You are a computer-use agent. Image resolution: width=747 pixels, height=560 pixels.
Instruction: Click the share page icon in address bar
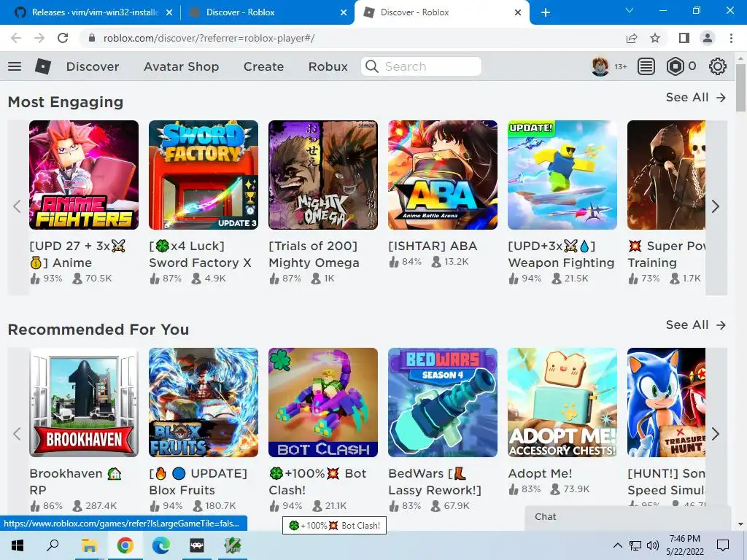pos(632,38)
